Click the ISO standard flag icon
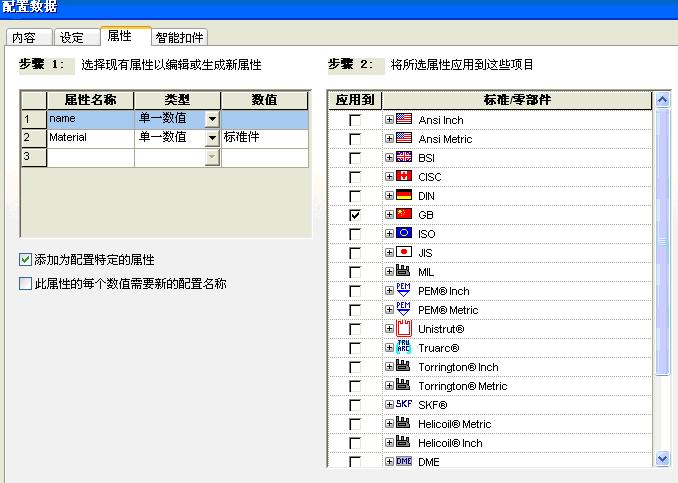 (404, 233)
